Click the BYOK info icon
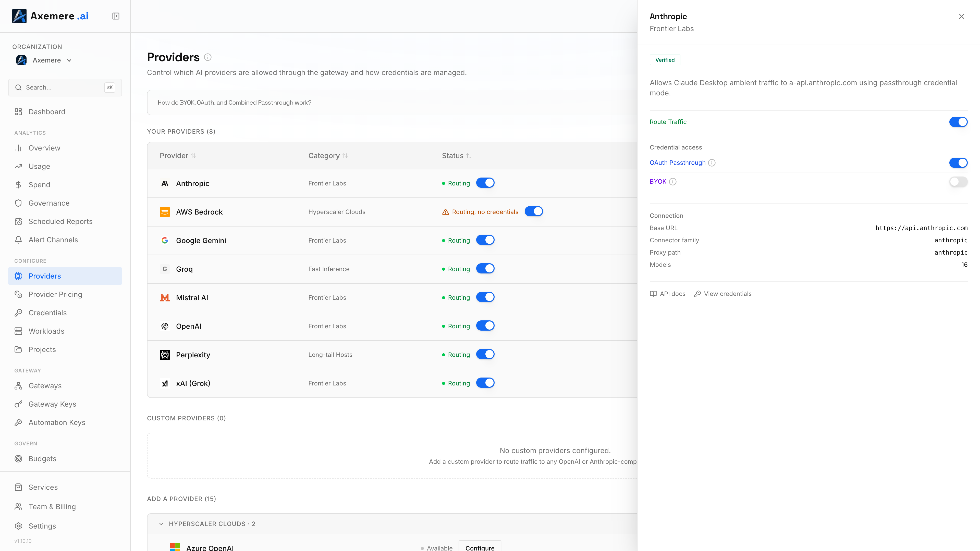The image size is (980, 551). pyautogui.click(x=673, y=182)
